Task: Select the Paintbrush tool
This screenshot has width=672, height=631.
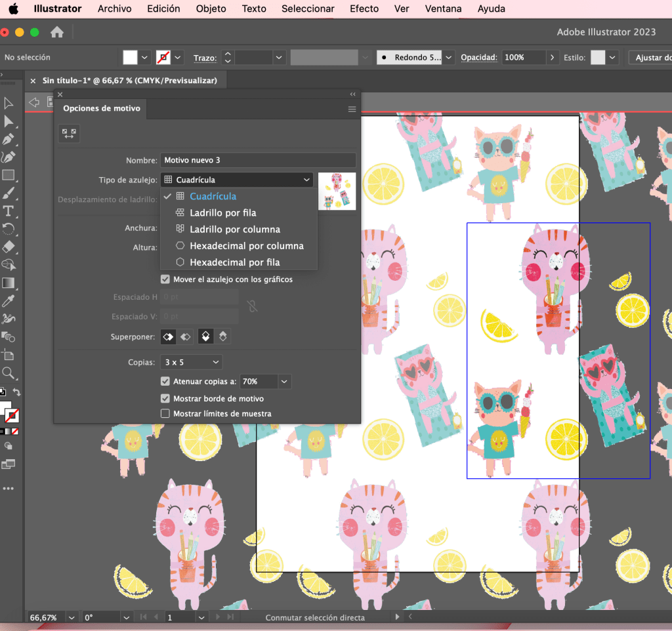Action: tap(9, 193)
